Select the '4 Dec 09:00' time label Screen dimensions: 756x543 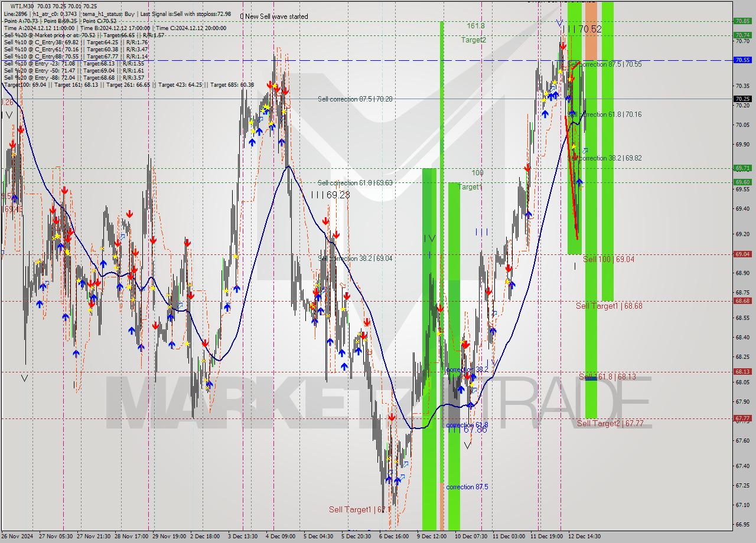tap(280, 537)
